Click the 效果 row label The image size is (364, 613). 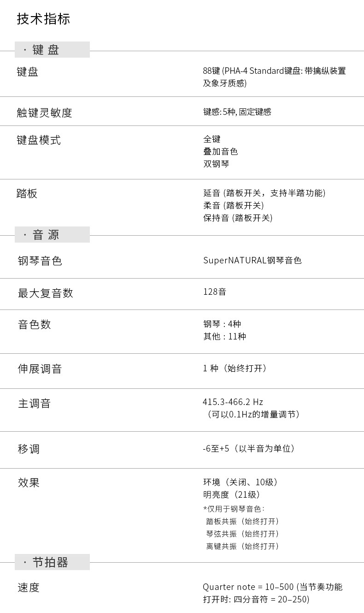tap(29, 483)
